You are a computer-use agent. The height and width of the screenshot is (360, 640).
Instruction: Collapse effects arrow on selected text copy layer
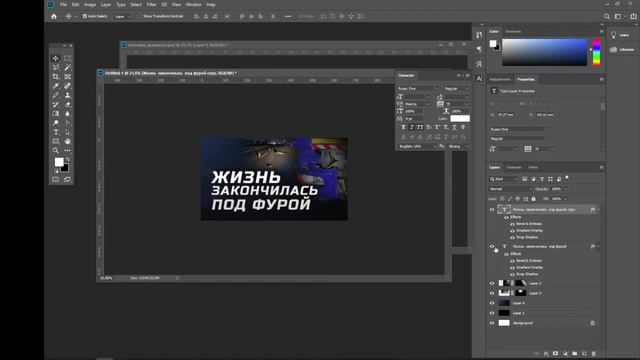598,210
